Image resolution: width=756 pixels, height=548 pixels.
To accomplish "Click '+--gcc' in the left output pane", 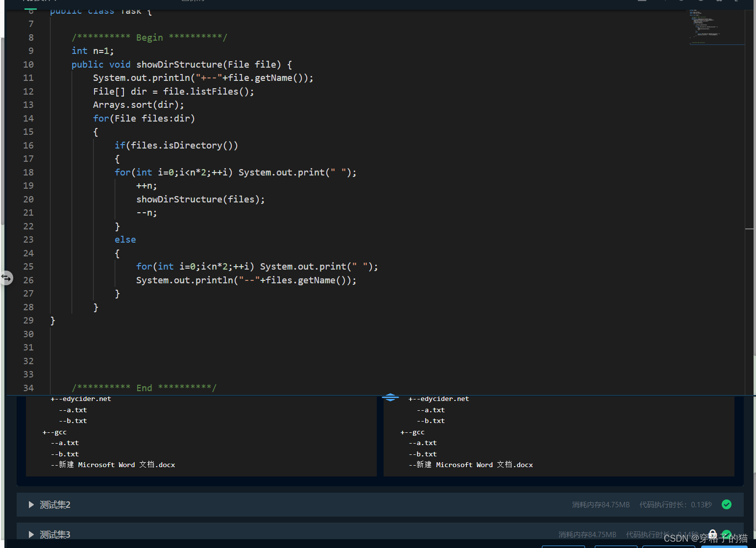I will click(54, 432).
